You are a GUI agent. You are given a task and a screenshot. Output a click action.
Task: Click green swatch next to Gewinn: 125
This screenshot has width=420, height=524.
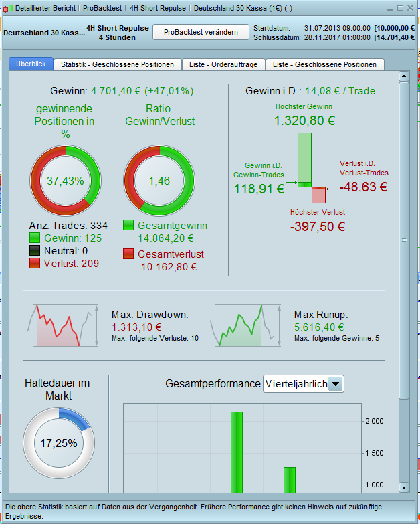35,238
